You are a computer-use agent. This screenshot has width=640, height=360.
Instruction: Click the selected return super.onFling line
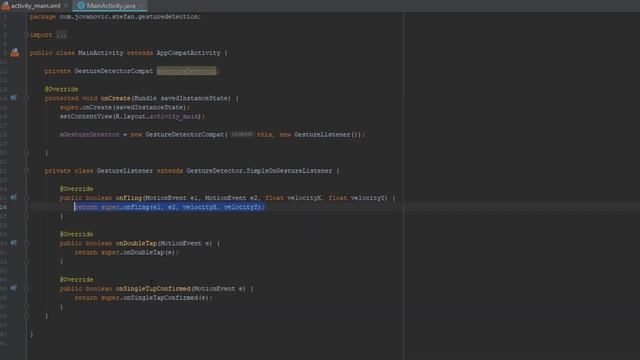click(169, 207)
